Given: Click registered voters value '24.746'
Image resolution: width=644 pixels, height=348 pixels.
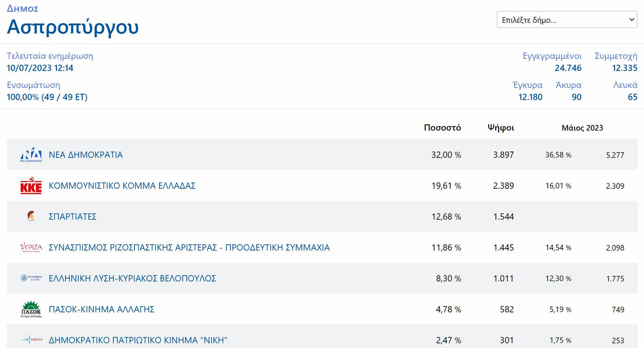Looking at the screenshot, I should [x=568, y=68].
